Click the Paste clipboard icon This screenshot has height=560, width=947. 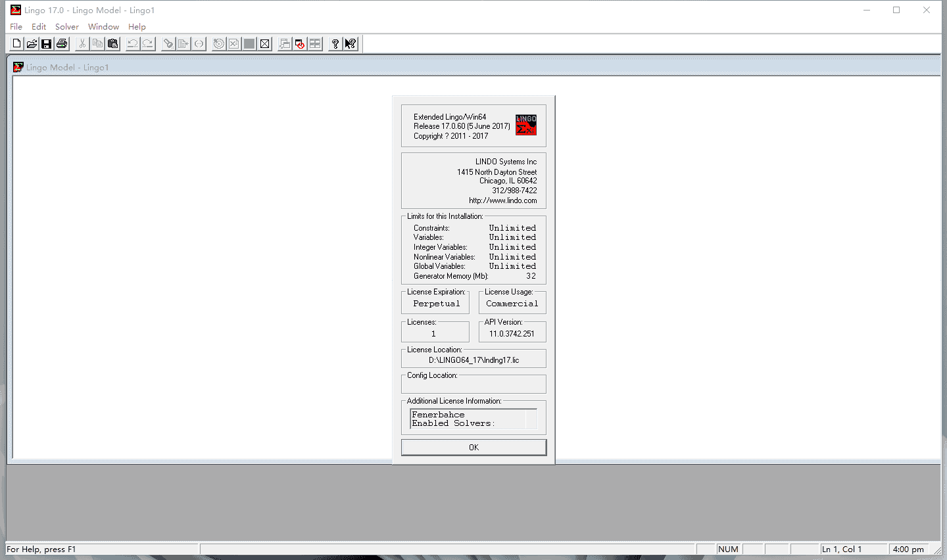coord(113,44)
